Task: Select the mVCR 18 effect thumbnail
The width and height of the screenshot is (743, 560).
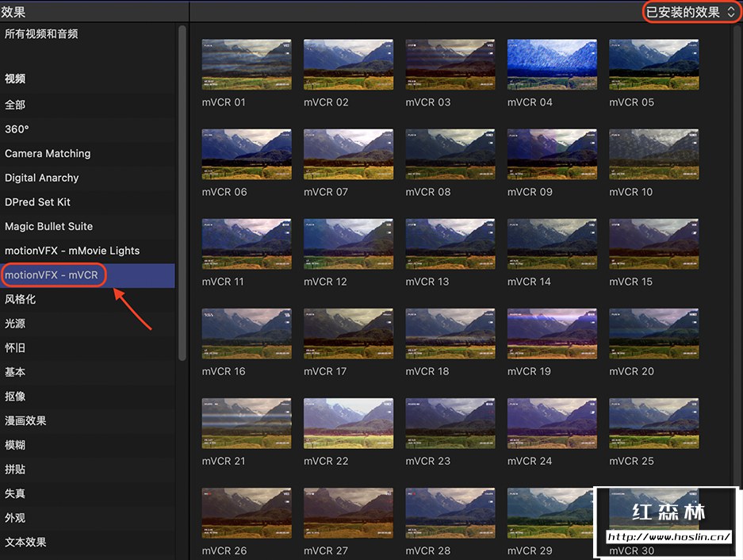Action: (x=450, y=333)
